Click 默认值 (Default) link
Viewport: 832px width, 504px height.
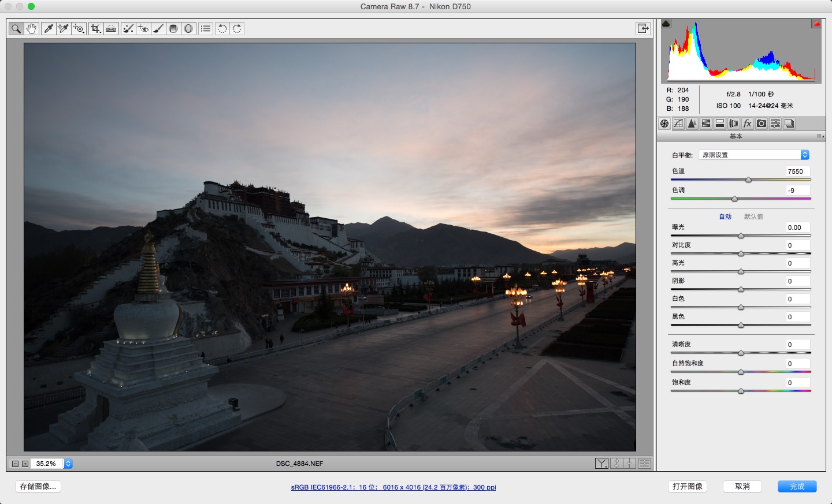click(x=753, y=216)
